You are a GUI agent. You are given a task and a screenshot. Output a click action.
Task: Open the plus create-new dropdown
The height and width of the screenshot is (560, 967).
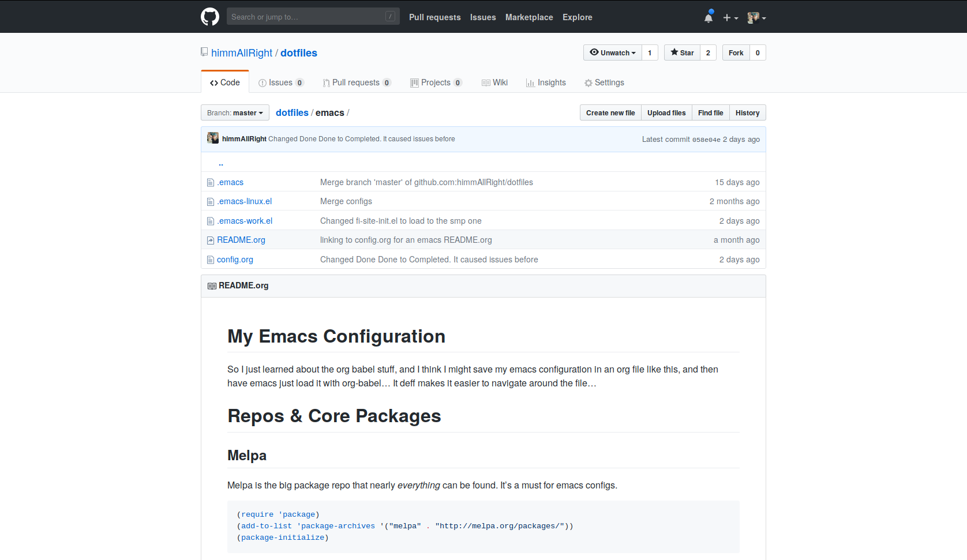click(730, 18)
